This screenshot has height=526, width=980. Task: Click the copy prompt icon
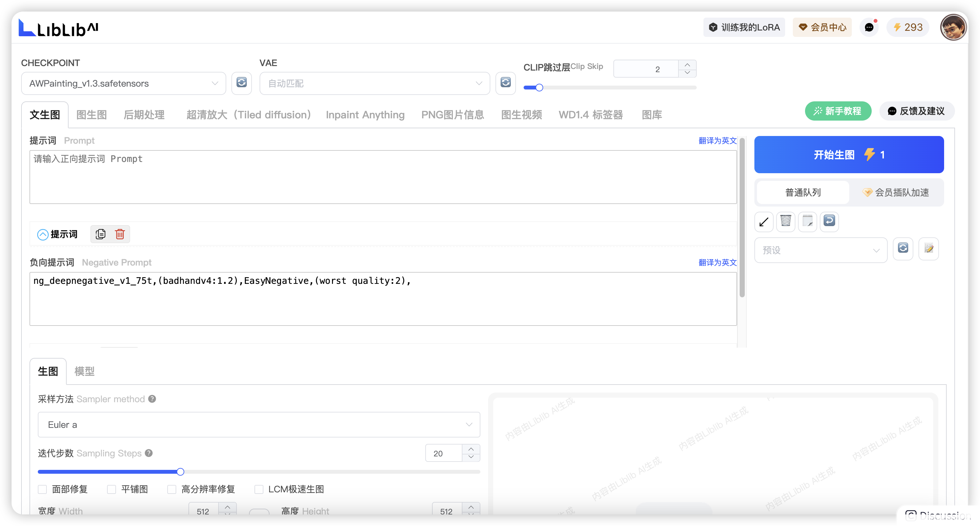point(100,234)
